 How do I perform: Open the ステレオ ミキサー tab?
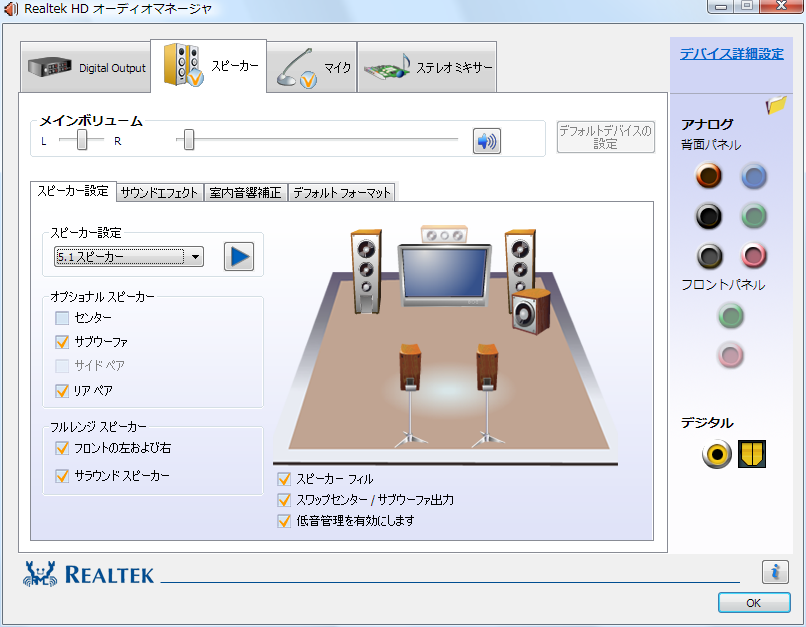pyautogui.click(x=427, y=67)
